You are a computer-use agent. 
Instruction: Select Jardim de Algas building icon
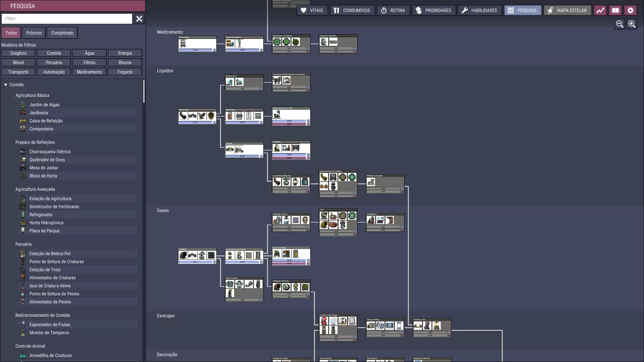[x=23, y=105]
